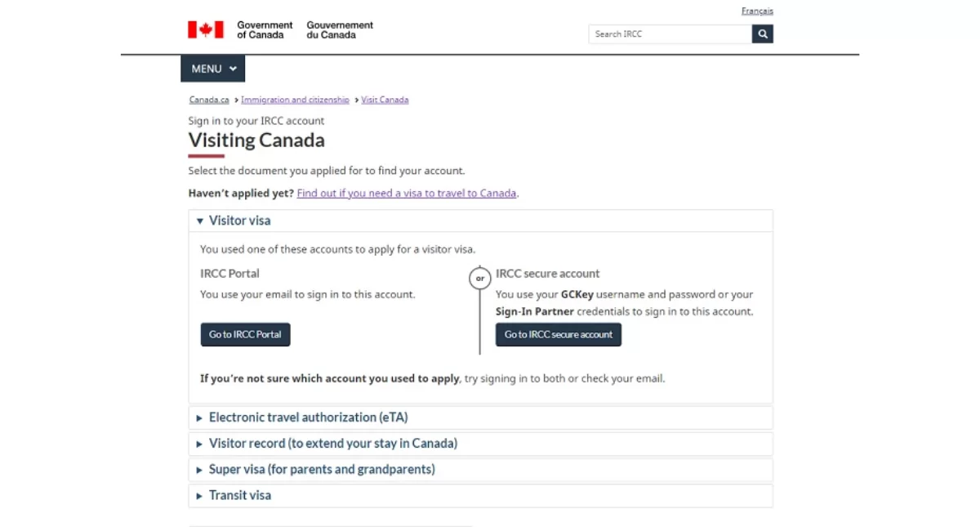
Task: Select the chevron arrow on the MENU button
Action: pos(233,69)
